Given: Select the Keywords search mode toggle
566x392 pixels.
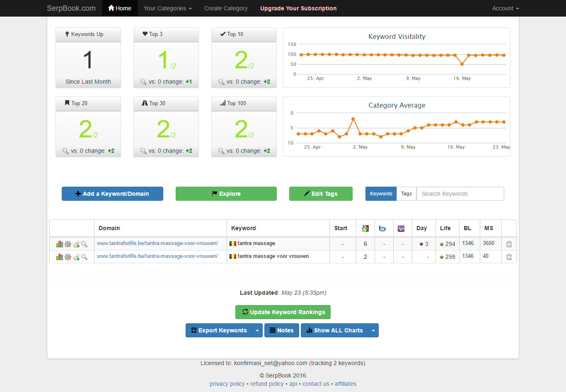Looking at the screenshot, I should [381, 194].
